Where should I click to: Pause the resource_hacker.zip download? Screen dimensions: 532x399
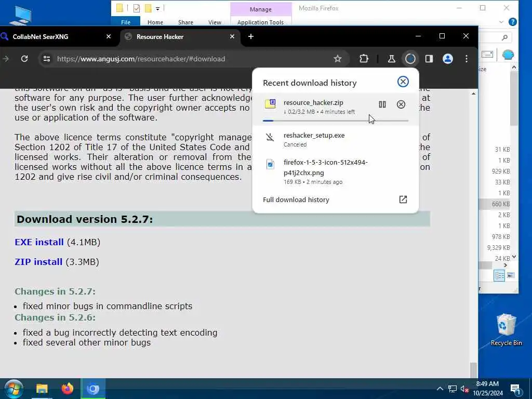click(382, 104)
